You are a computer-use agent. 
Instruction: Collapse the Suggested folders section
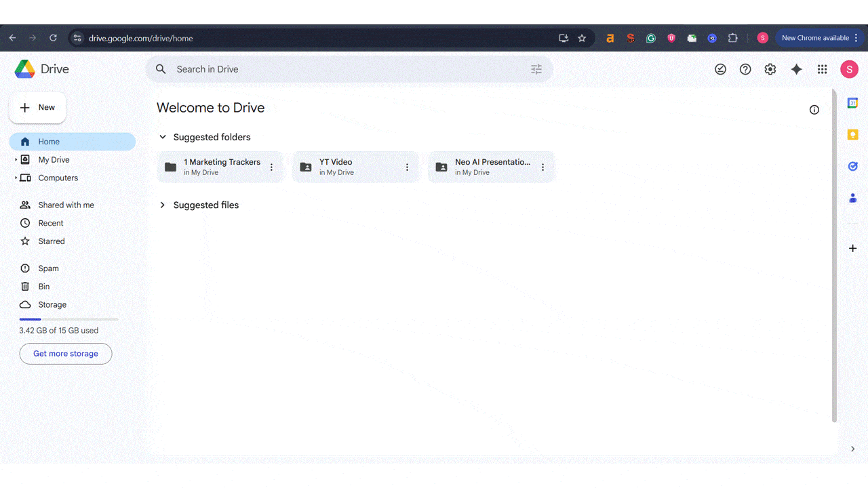click(x=162, y=136)
